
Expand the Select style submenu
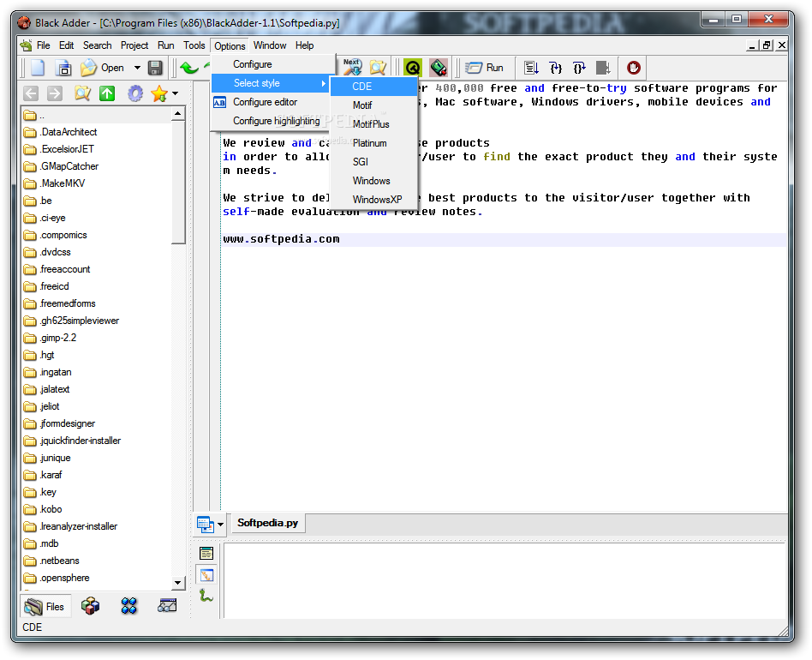coord(270,83)
